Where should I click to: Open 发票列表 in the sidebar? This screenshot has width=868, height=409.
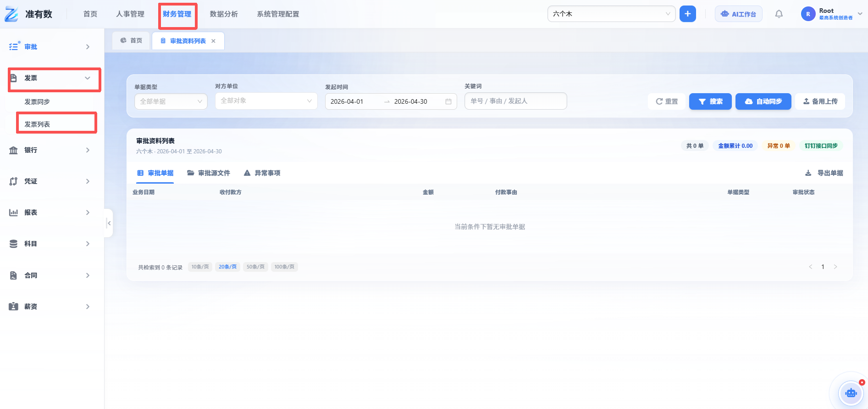click(37, 124)
